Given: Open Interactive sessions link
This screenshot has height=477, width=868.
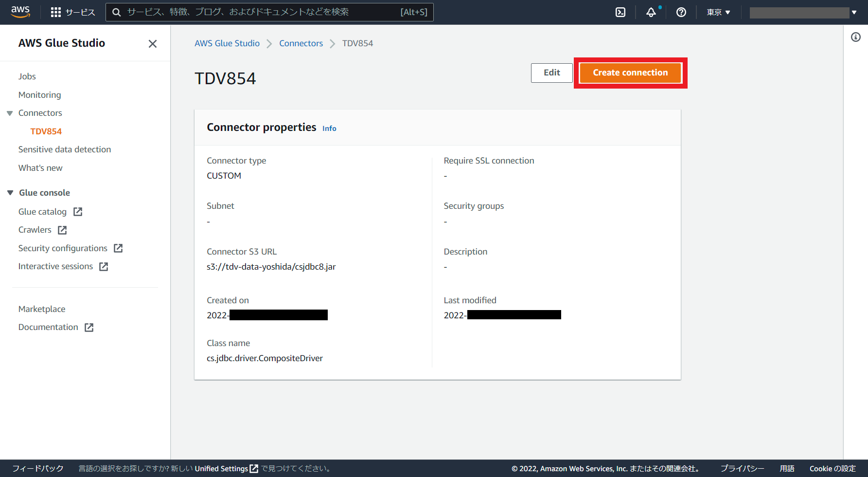Looking at the screenshot, I should 55,266.
